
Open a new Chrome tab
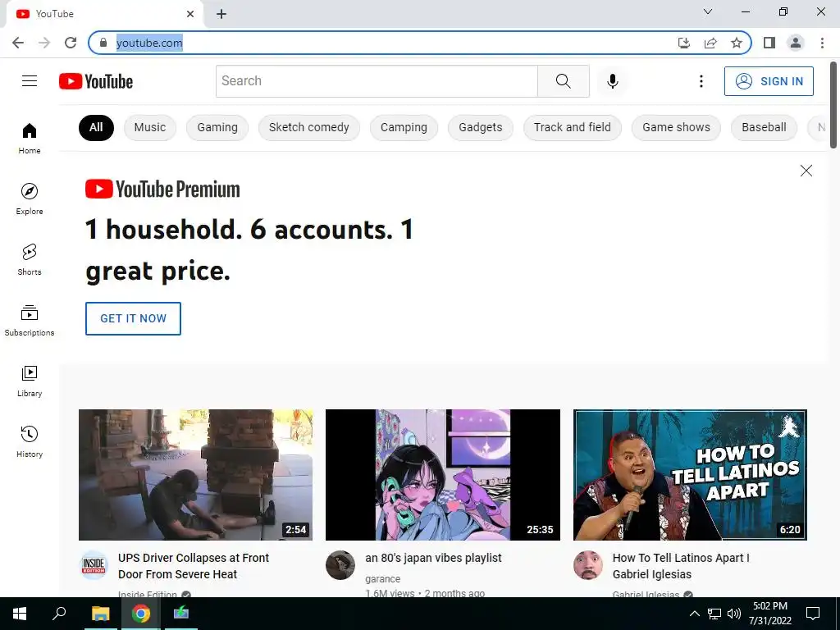[x=221, y=15]
